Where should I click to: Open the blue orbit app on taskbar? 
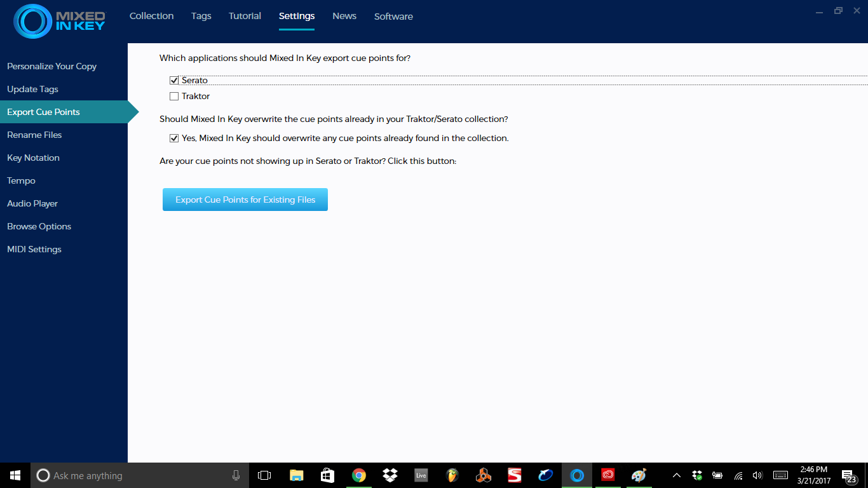click(546, 475)
